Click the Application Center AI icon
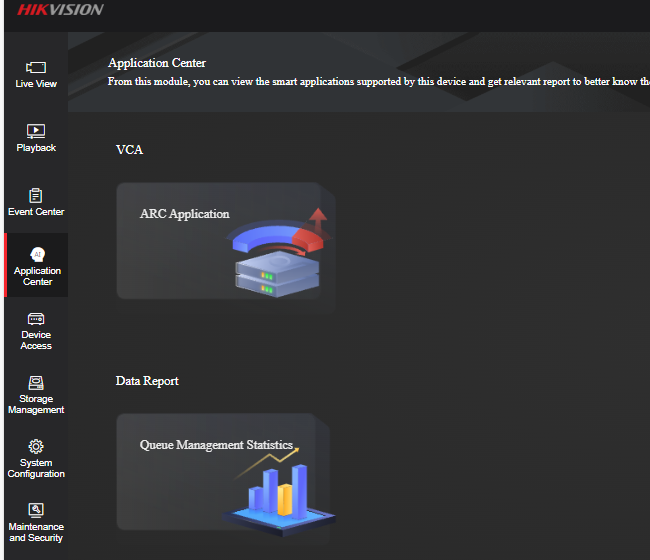The width and height of the screenshot is (650, 560). tap(37, 254)
